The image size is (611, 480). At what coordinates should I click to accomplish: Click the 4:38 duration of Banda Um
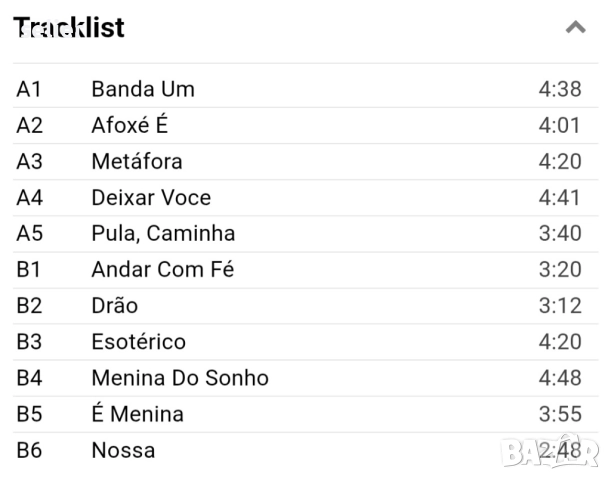coord(559,89)
